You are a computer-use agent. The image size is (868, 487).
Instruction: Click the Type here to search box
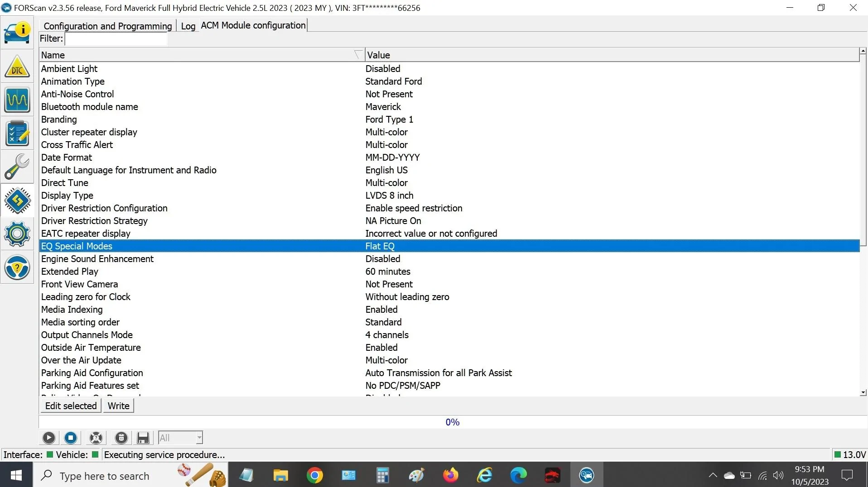pos(130,475)
